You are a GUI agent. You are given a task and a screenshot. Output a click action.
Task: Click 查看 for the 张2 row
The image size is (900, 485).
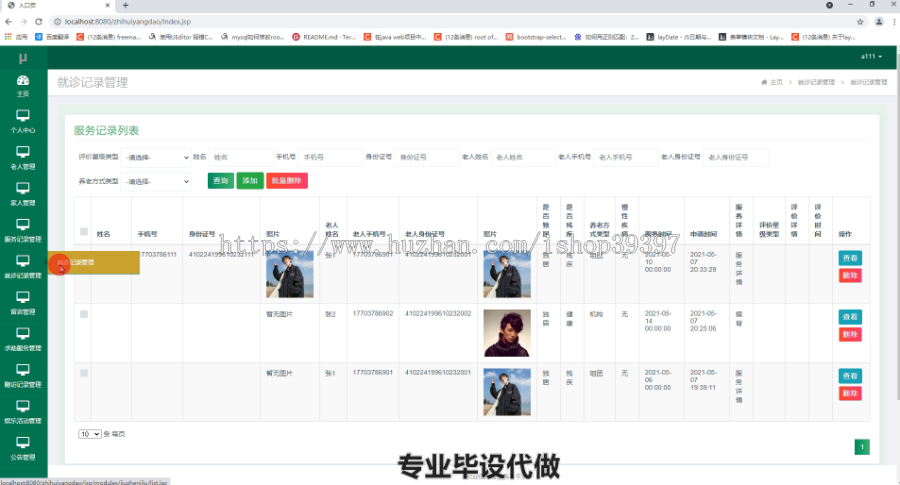pyautogui.click(x=849, y=317)
